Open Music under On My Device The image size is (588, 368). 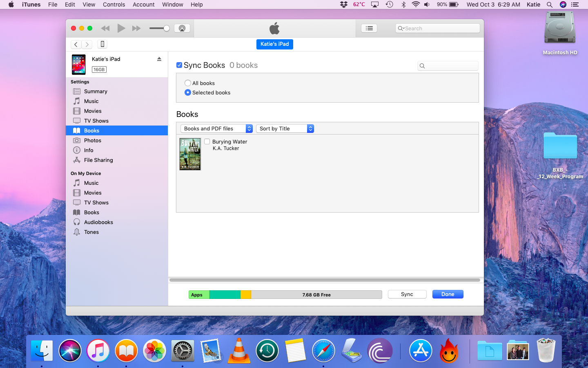(117, 183)
